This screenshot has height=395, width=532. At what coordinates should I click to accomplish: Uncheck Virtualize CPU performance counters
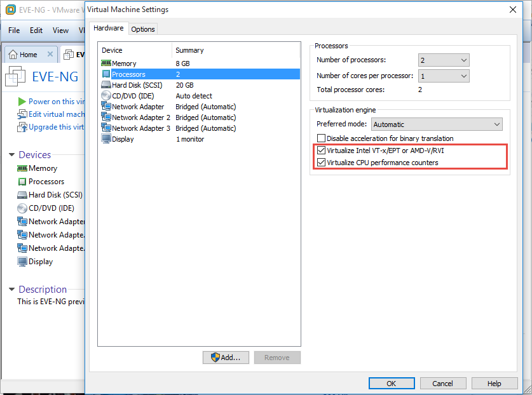[x=321, y=163]
